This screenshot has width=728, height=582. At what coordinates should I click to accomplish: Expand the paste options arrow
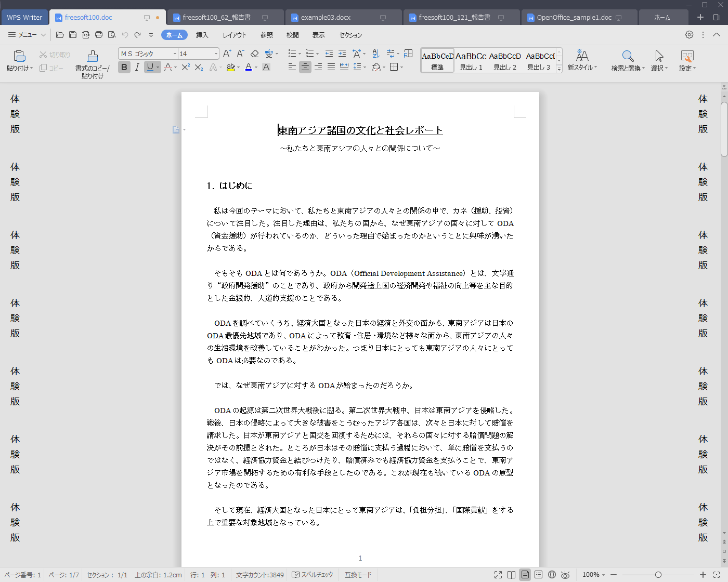(32, 68)
